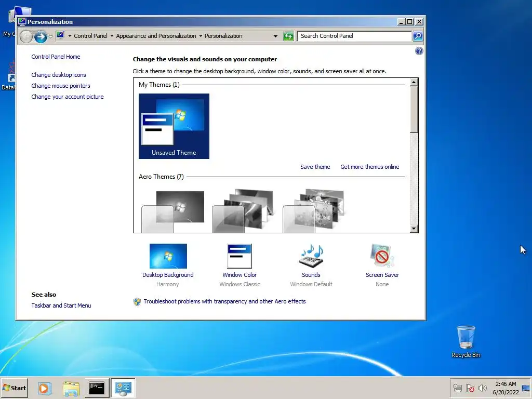Open Troubleshoot problems with transparency link
The width and height of the screenshot is (532, 399).
pos(224,301)
